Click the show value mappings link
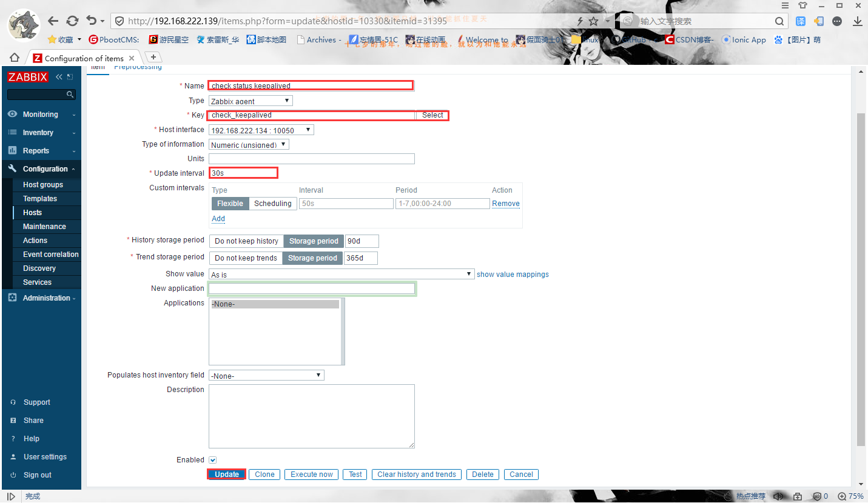Screen dimensions: 868x503 [x=513, y=275]
